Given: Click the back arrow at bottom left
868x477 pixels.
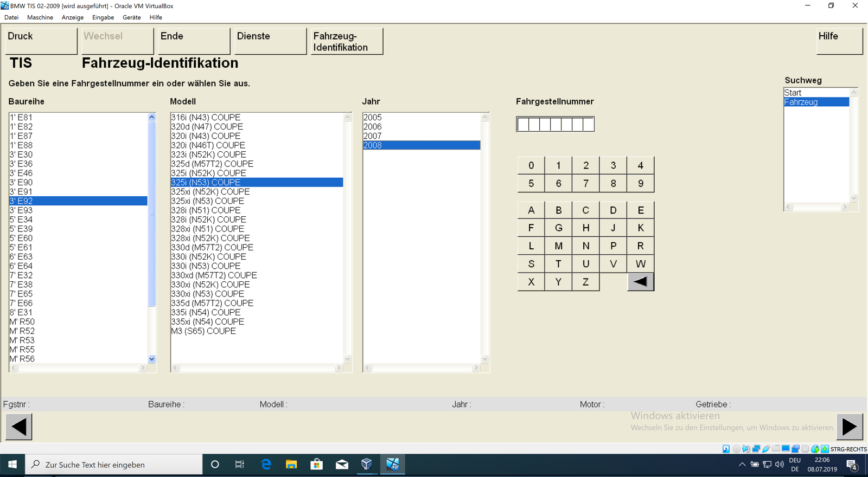Looking at the screenshot, I should click(19, 427).
